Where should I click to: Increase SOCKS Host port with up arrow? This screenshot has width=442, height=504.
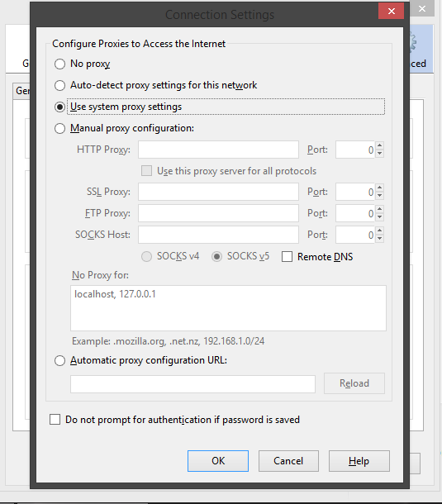pos(380,231)
